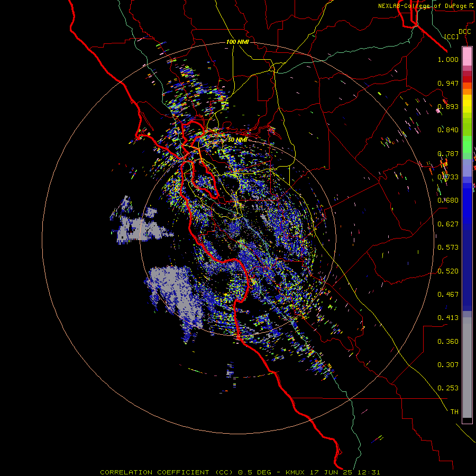Click the 0.680 color scale label
The image size is (476, 476).
point(448,200)
